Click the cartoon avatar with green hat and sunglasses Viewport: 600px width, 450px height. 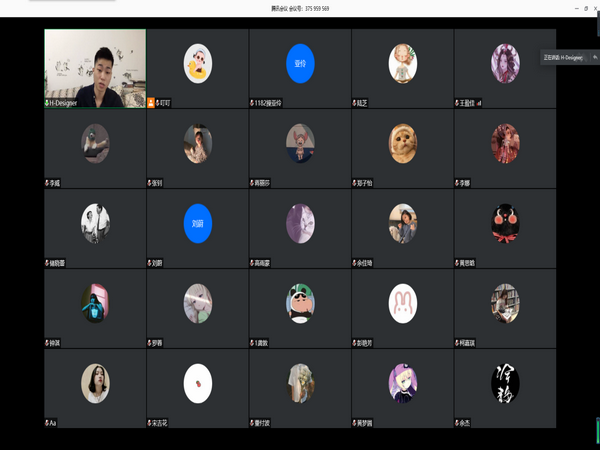[300, 303]
